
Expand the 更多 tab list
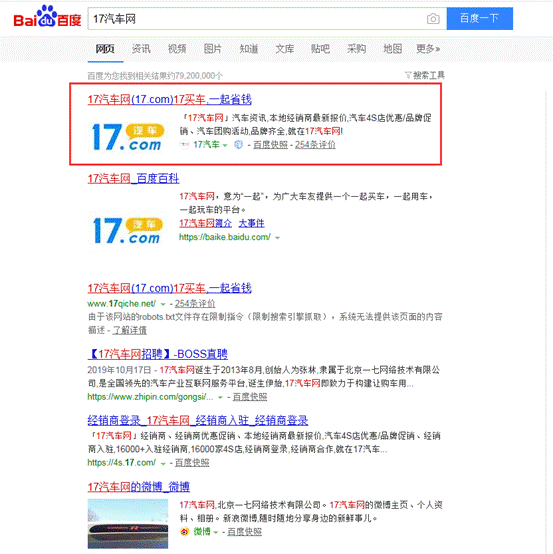pyautogui.click(x=428, y=49)
